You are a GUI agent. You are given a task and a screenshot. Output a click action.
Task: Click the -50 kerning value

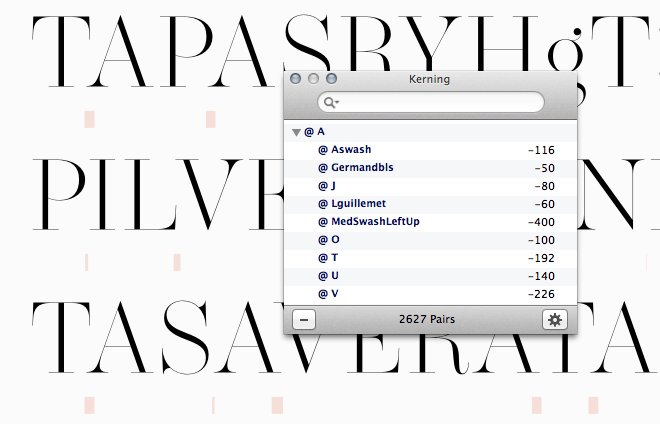tap(545, 168)
